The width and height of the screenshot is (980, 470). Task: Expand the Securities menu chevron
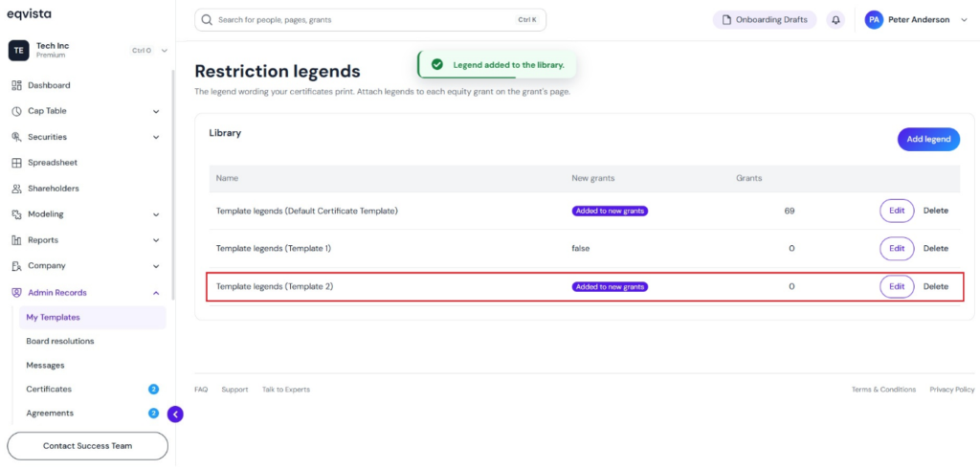click(156, 137)
